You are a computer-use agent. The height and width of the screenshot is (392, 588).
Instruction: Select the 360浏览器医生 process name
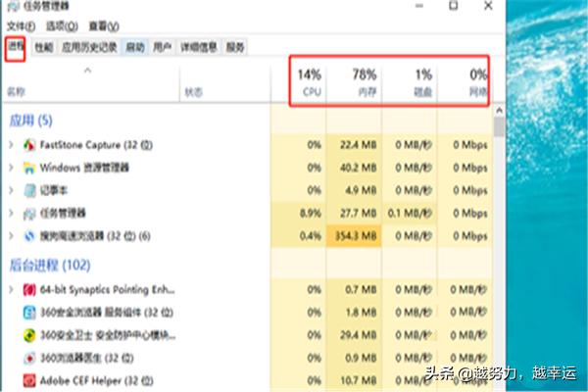(x=86, y=358)
